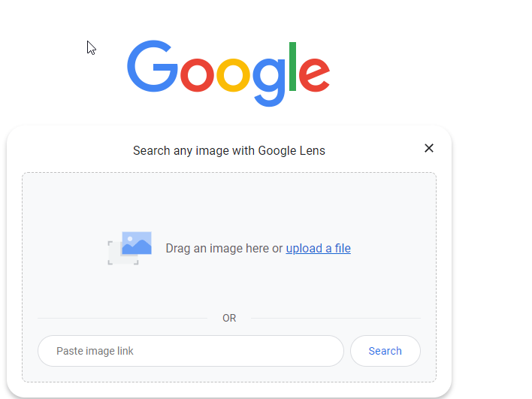Click the blue capital G in the logo

[x=153, y=67]
